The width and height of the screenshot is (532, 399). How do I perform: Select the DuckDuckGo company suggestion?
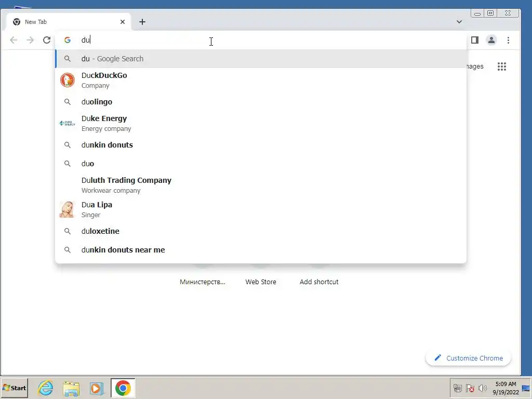261,80
